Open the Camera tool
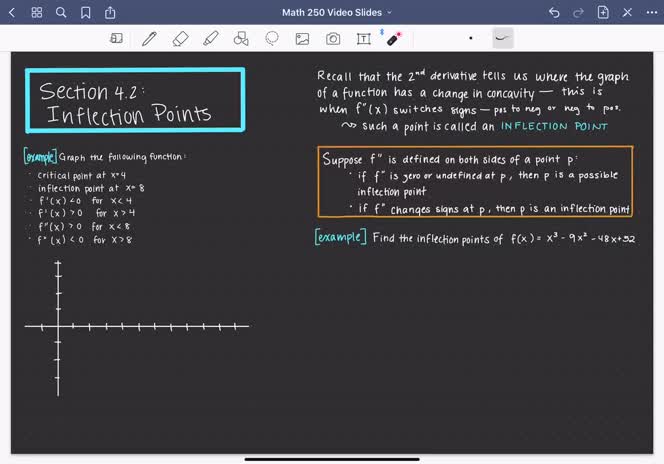Viewport: 664px width, 464px height. [333, 39]
